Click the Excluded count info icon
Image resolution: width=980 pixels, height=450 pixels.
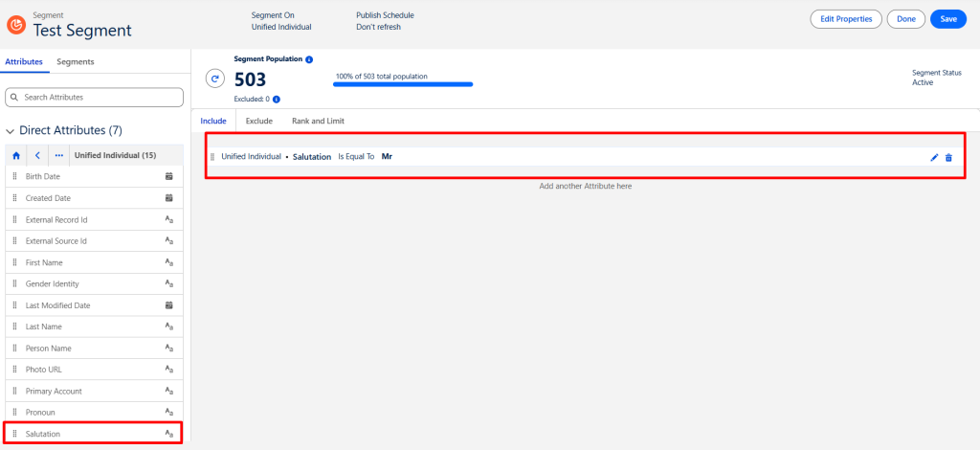pyautogui.click(x=276, y=99)
